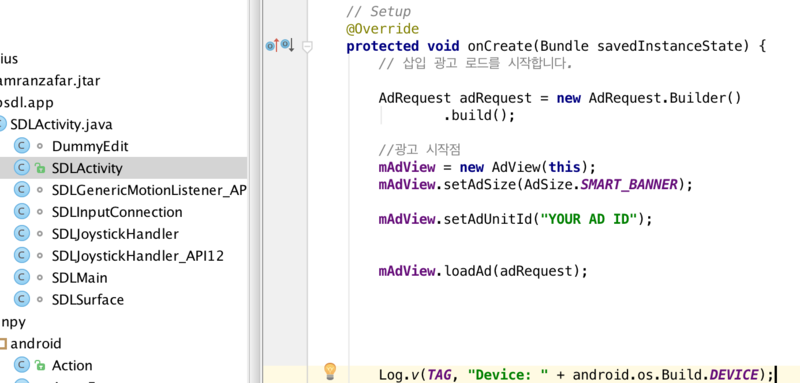This screenshot has width=800, height=383.
Task: Click AdRequest.Builder() in the code
Action: [x=665, y=98]
